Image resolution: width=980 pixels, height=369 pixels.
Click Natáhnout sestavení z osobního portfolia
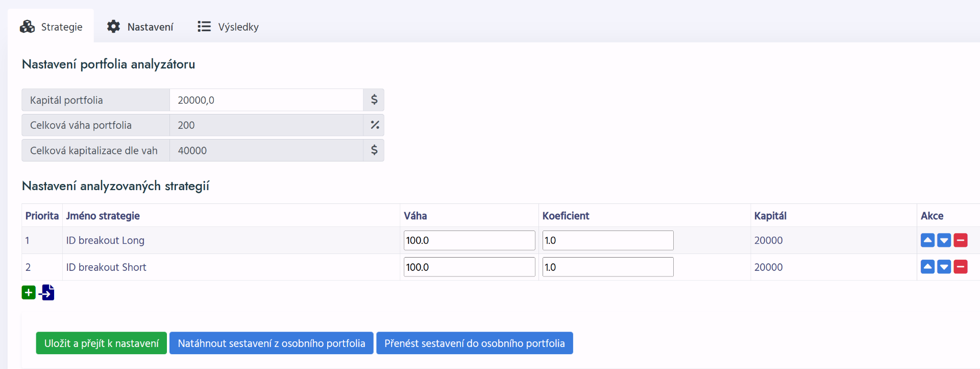click(x=271, y=343)
